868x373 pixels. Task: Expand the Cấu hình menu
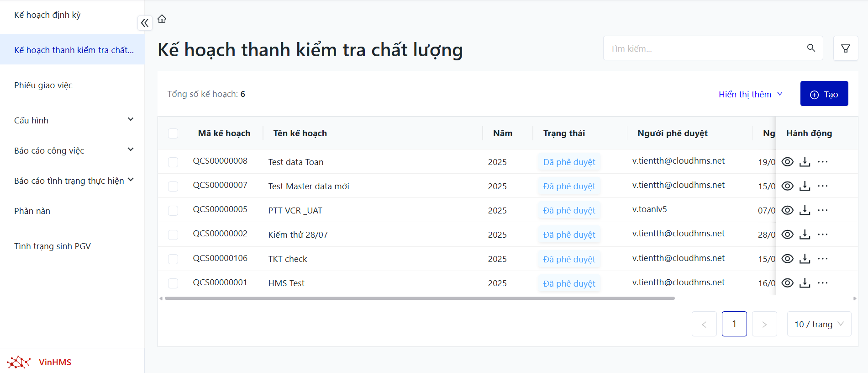click(x=73, y=120)
